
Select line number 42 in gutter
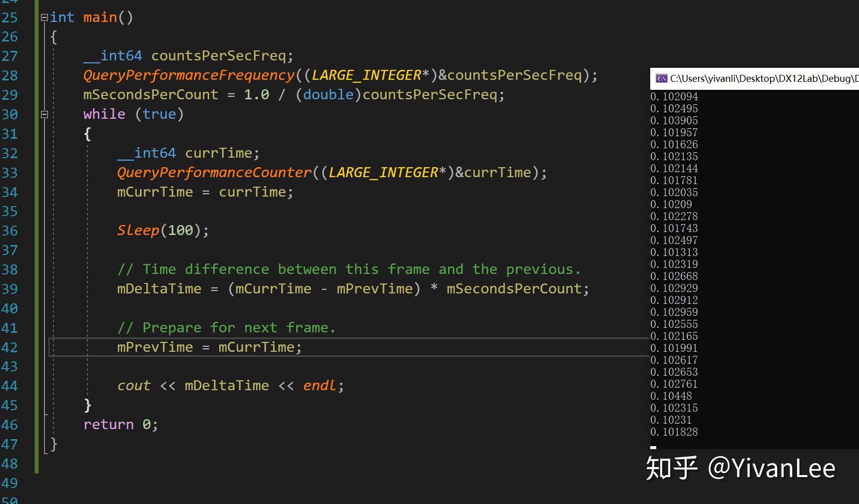(9, 347)
